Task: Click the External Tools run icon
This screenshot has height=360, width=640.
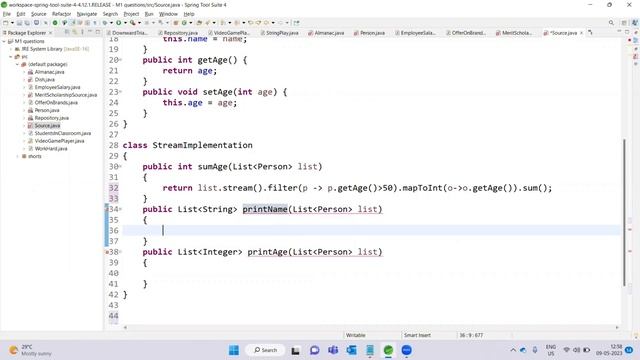Action: 132,23
